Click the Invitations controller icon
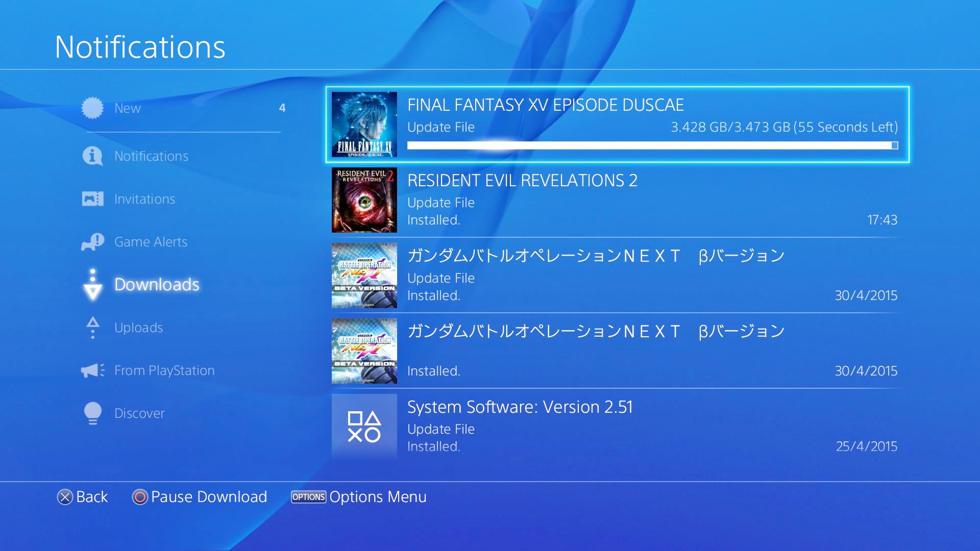This screenshot has height=551, width=980. (92, 199)
